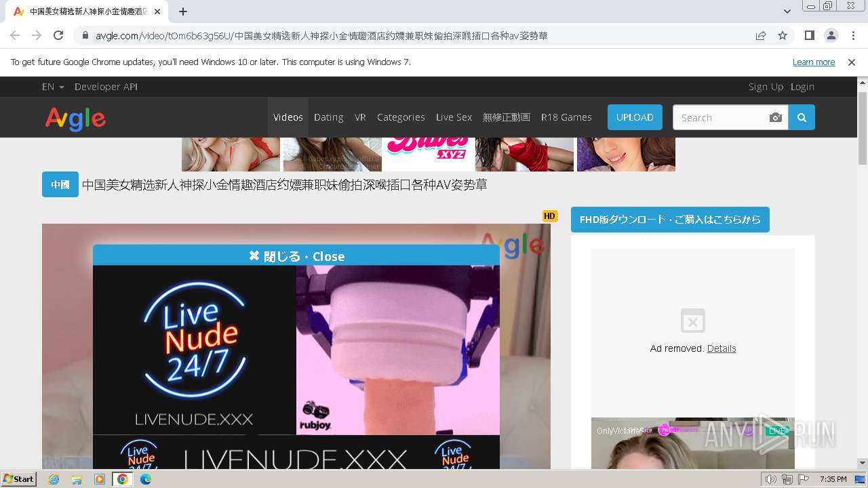Viewport: 868px width, 488px height.
Task: Open the ad removed Details link
Action: [x=722, y=348]
